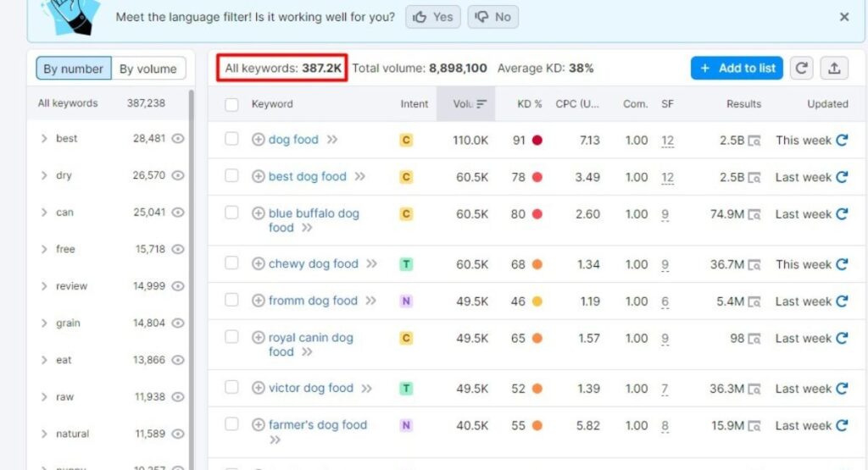The width and height of the screenshot is (868, 470).
Task: Expand the 'best' keyword group
Action: (x=44, y=138)
